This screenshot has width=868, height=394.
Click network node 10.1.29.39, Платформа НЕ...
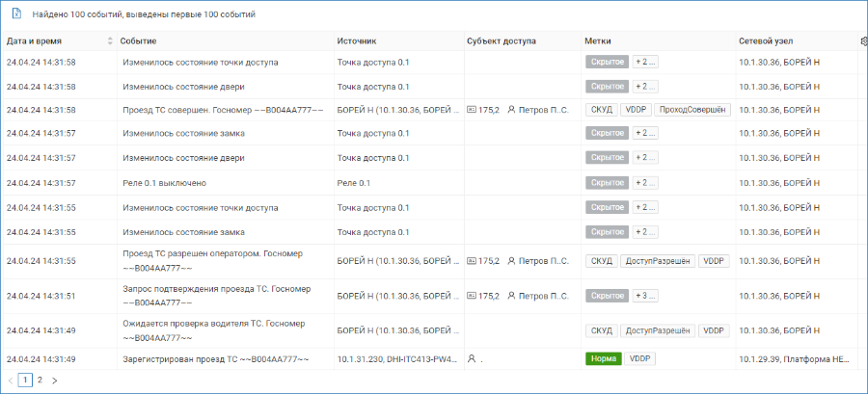[794, 359]
